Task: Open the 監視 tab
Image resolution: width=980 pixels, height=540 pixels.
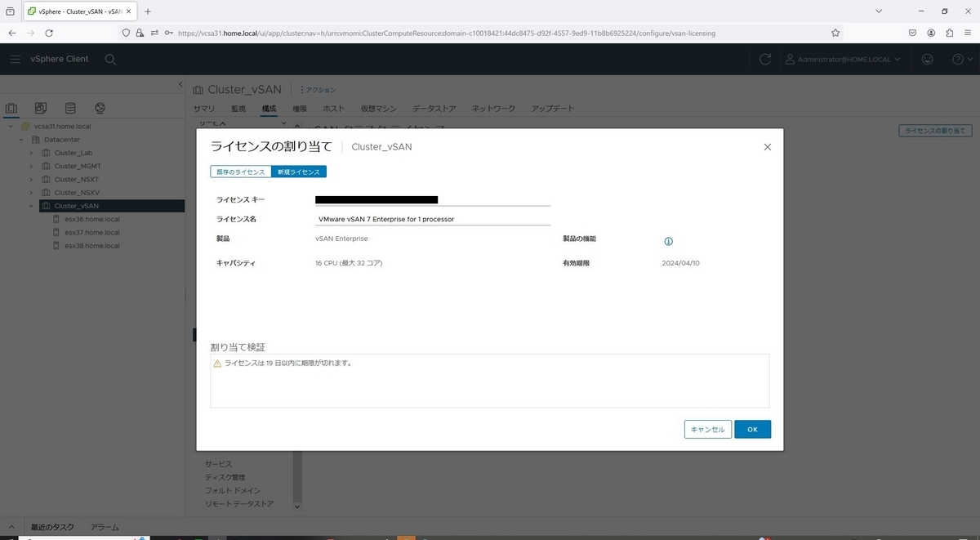Action: click(238, 109)
